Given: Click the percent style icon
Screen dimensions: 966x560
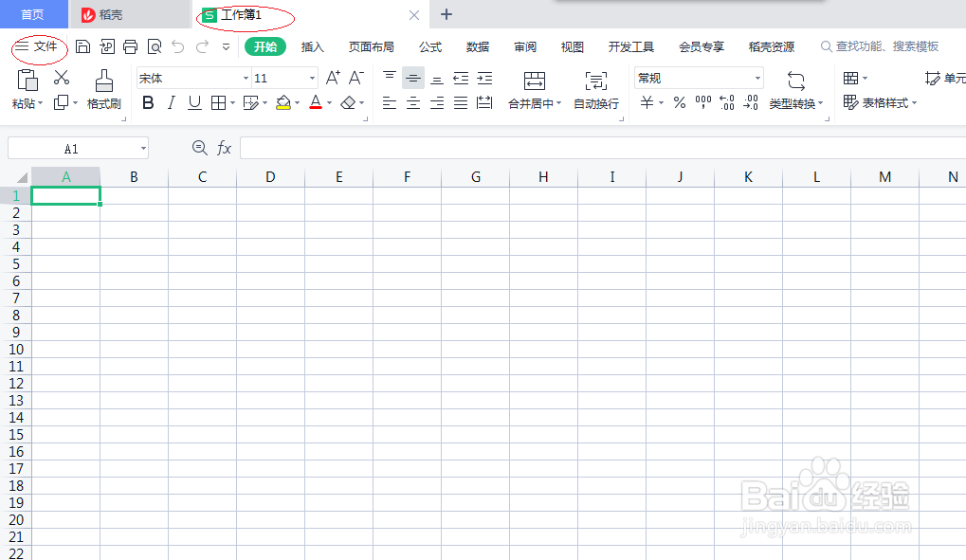Looking at the screenshot, I should (680, 103).
